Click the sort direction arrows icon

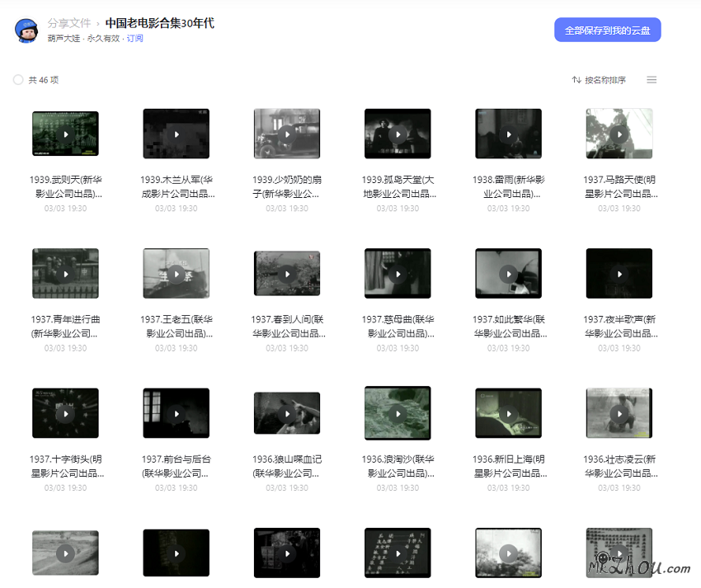(577, 79)
